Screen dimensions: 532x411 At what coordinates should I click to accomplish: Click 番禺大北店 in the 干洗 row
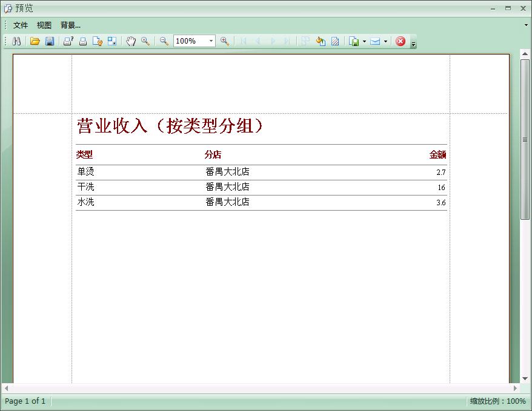[x=227, y=186]
